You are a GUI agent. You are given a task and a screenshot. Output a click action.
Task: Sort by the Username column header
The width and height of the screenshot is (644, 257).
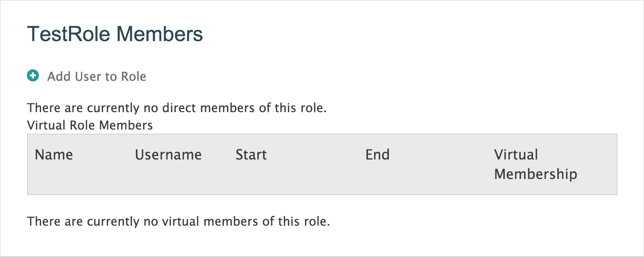168,155
